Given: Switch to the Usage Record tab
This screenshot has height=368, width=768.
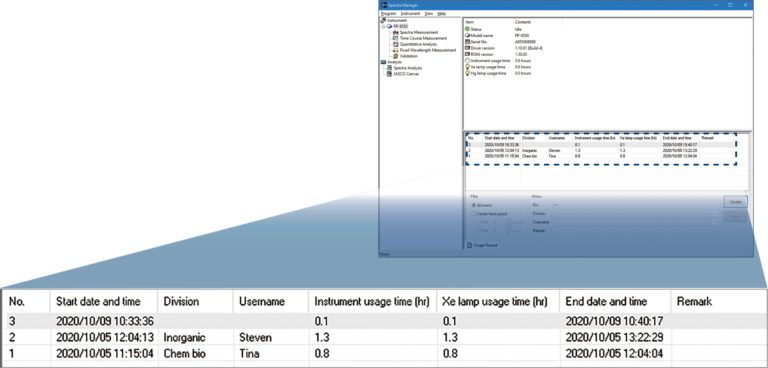Looking at the screenshot, I should coord(482,245).
